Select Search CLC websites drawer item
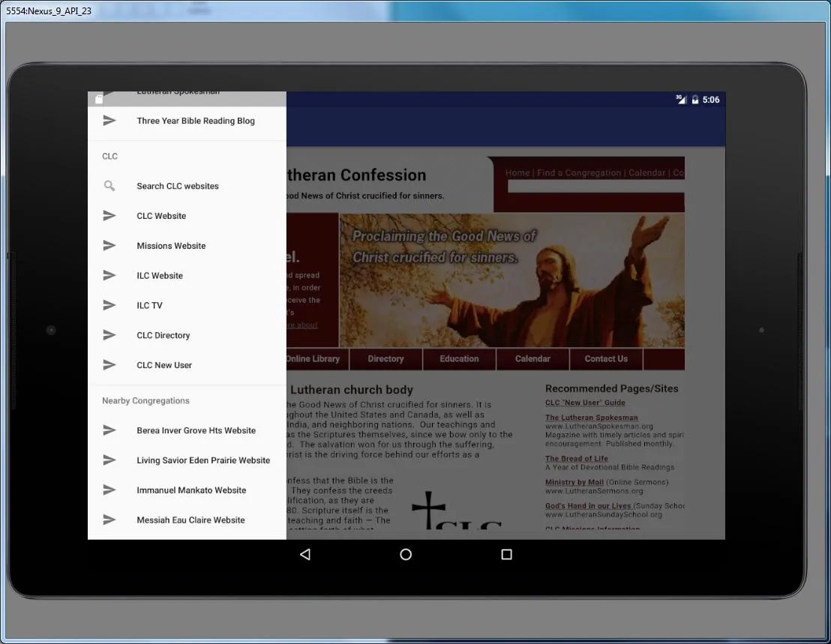 pyautogui.click(x=187, y=186)
